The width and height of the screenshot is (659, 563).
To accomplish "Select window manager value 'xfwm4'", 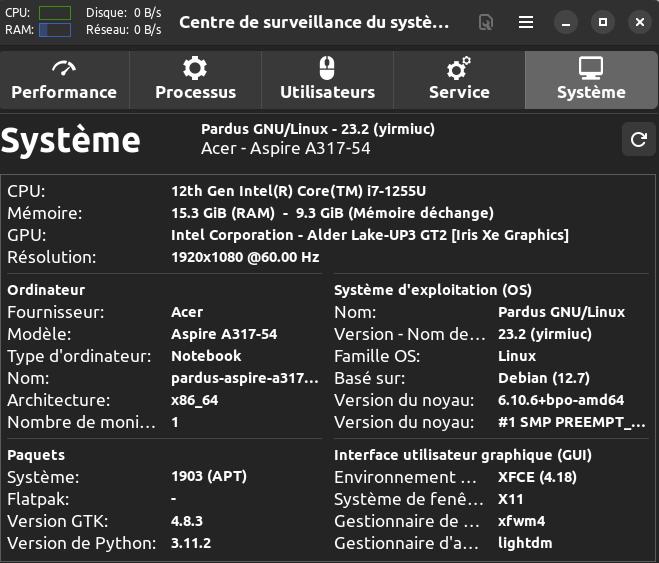I will coord(522,521).
